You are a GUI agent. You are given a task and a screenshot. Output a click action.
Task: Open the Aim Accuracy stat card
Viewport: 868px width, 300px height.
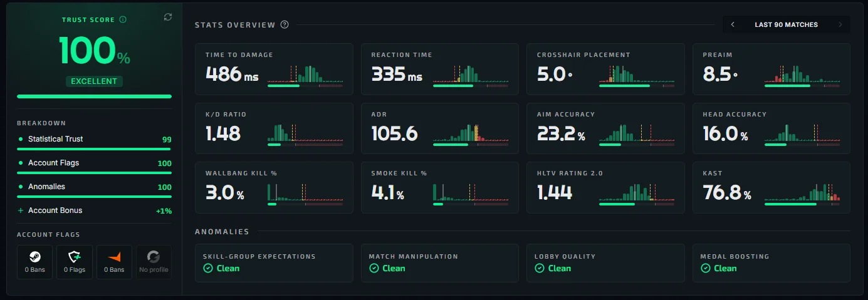[605, 128]
